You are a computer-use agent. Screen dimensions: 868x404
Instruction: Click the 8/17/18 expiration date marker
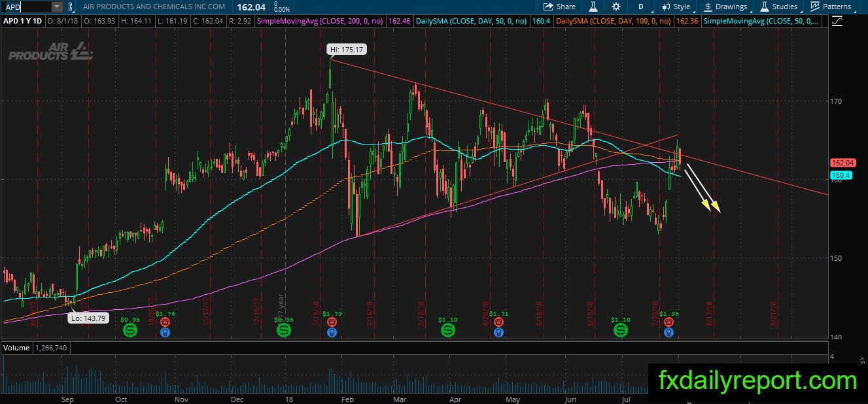tap(710, 314)
